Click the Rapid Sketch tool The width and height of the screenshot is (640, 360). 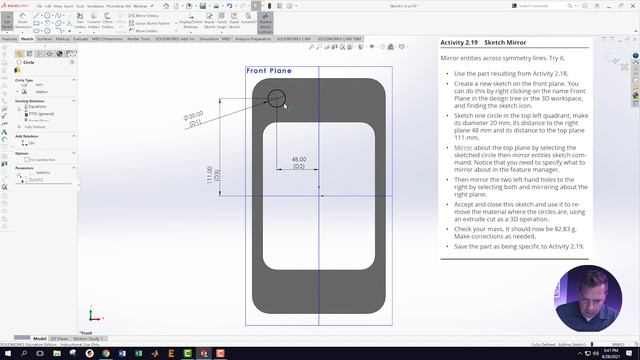click(x=234, y=21)
